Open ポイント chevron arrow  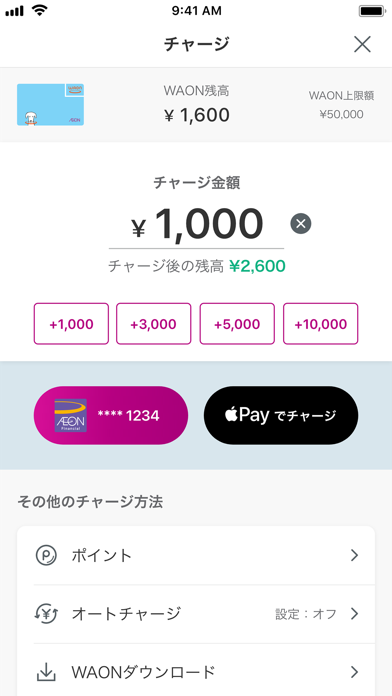[x=354, y=555]
